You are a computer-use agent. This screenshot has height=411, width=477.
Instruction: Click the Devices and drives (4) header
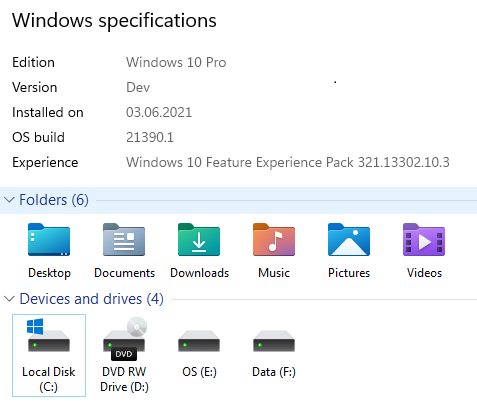[91, 299]
